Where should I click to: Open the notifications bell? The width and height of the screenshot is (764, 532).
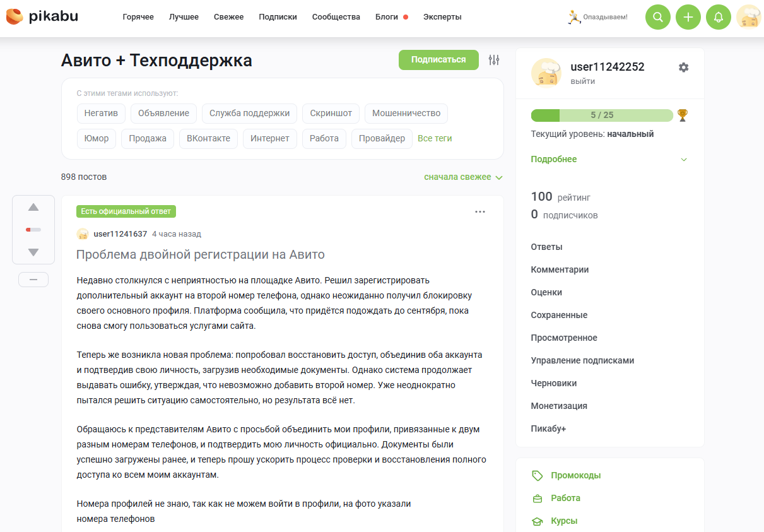(x=719, y=17)
